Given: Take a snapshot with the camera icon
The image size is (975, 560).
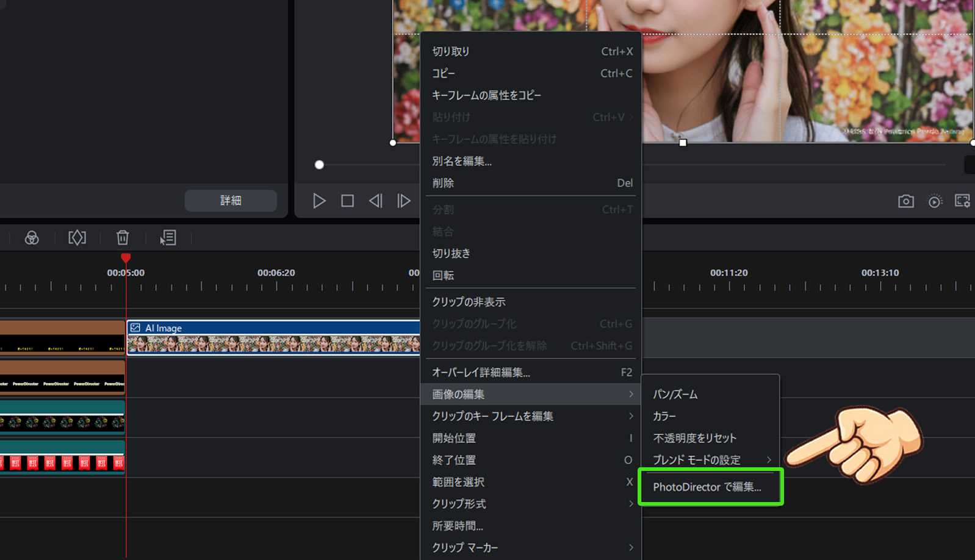Looking at the screenshot, I should (x=906, y=201).
